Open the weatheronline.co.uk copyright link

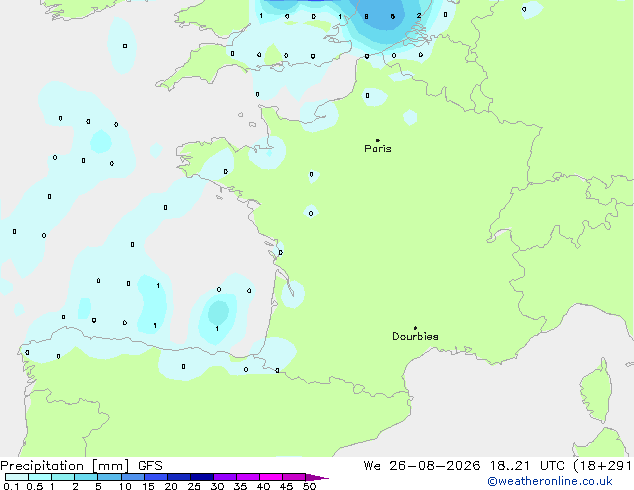tap(550, 481)
